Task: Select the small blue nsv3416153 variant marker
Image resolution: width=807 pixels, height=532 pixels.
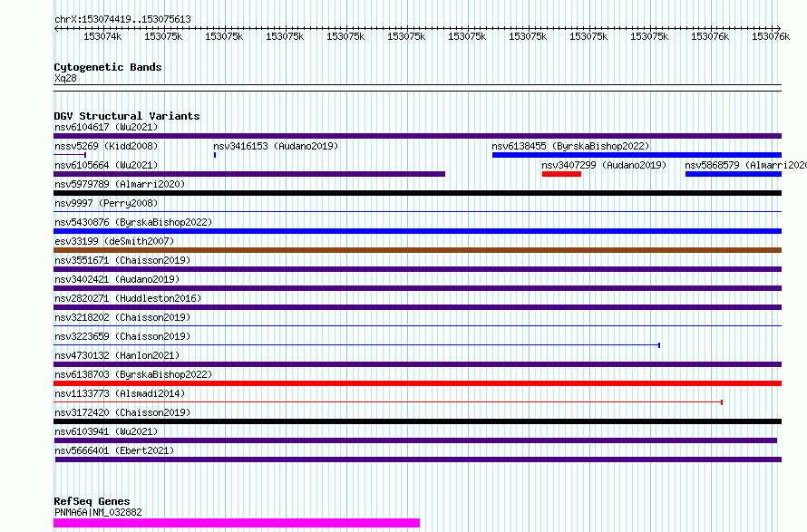Action: pos(215,155)
